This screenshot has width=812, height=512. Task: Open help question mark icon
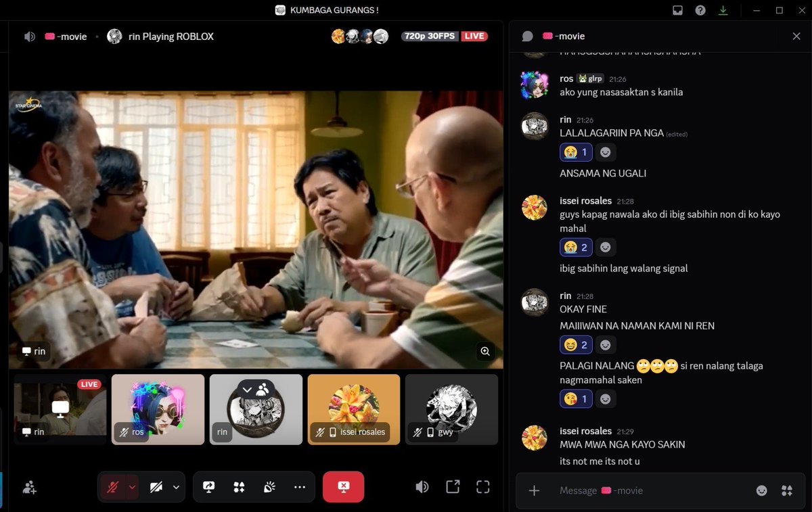click(x=700, y=10)
